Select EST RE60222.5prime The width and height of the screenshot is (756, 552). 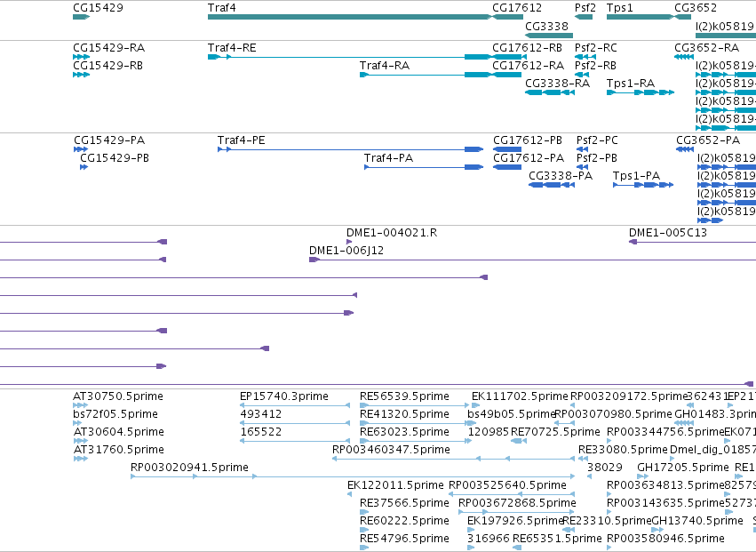[364, 530]
